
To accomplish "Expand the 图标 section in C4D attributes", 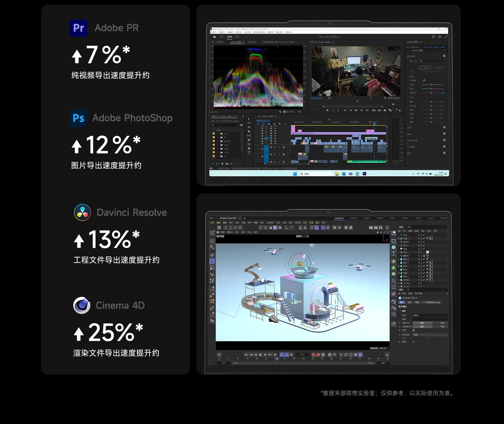I will pyautogui.click(x=400, y=311).
